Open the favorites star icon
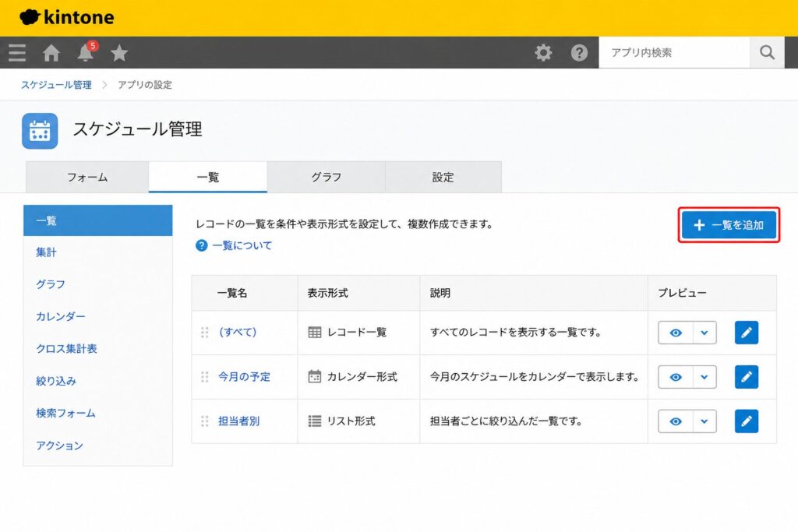The image size is (798, 532). click(x=119, y=53)
